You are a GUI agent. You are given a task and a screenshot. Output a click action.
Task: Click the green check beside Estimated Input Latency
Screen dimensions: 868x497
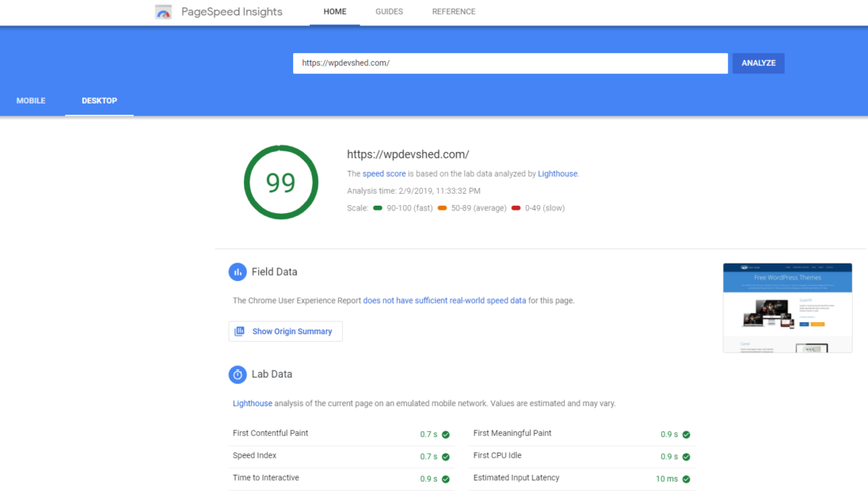pyautogui.click(x=685, y=478)
